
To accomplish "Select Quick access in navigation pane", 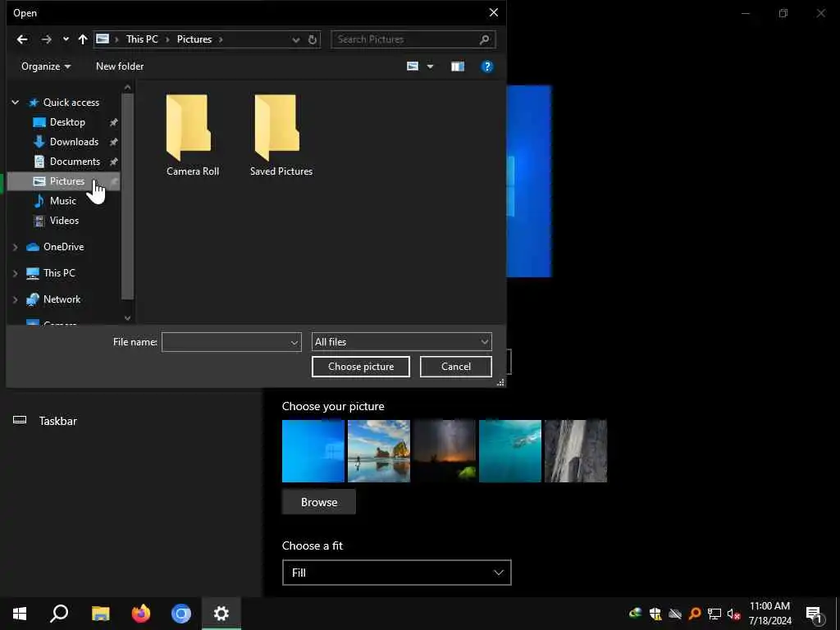I will pos(71,103).
